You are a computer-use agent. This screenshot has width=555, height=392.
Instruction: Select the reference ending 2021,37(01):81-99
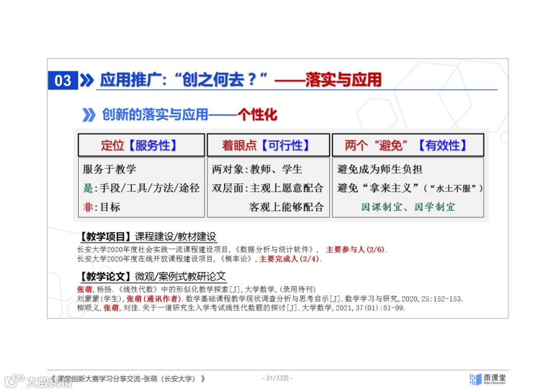point(240,308)
